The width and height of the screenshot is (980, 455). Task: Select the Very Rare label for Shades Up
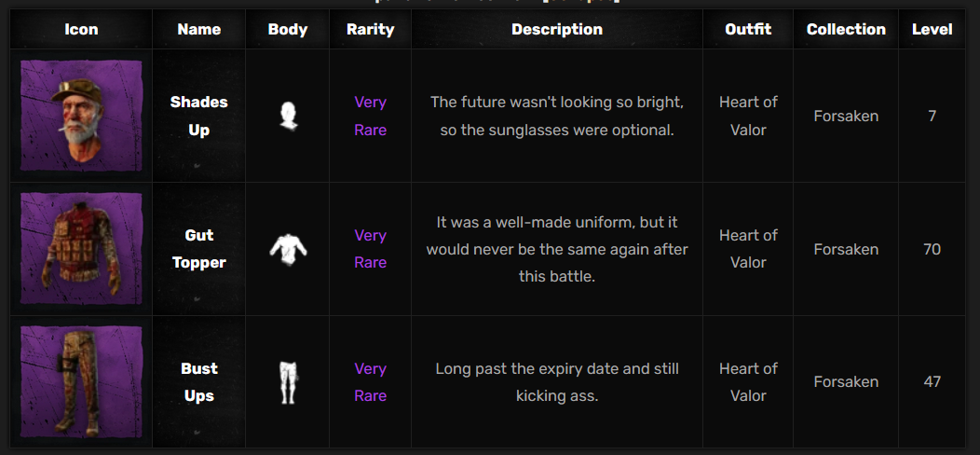tap(370, 116)
